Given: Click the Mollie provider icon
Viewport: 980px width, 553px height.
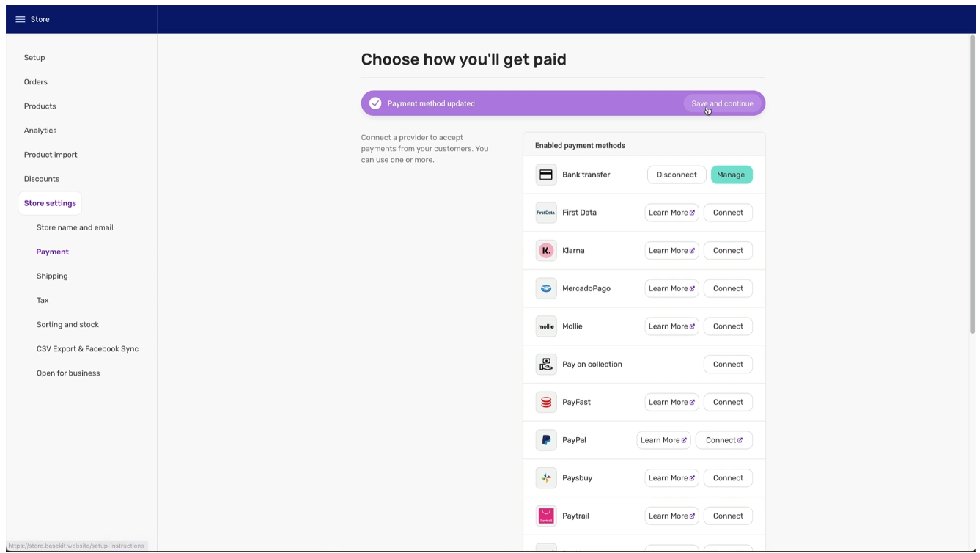Looking at the screenshot, I should click(546, 326).
